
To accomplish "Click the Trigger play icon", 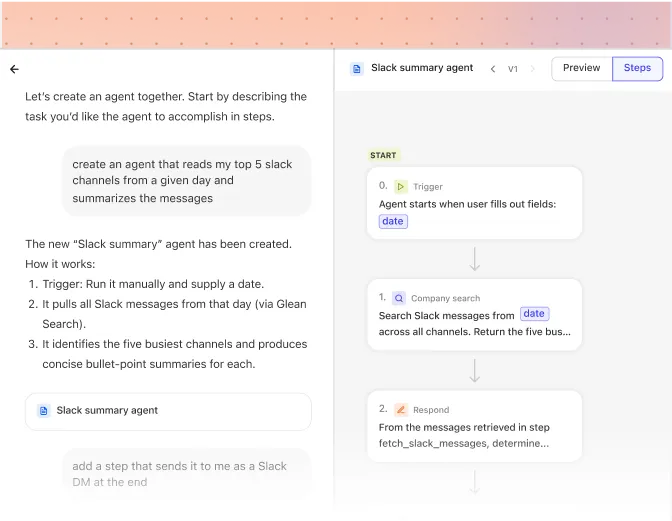I will click(400, 186).
